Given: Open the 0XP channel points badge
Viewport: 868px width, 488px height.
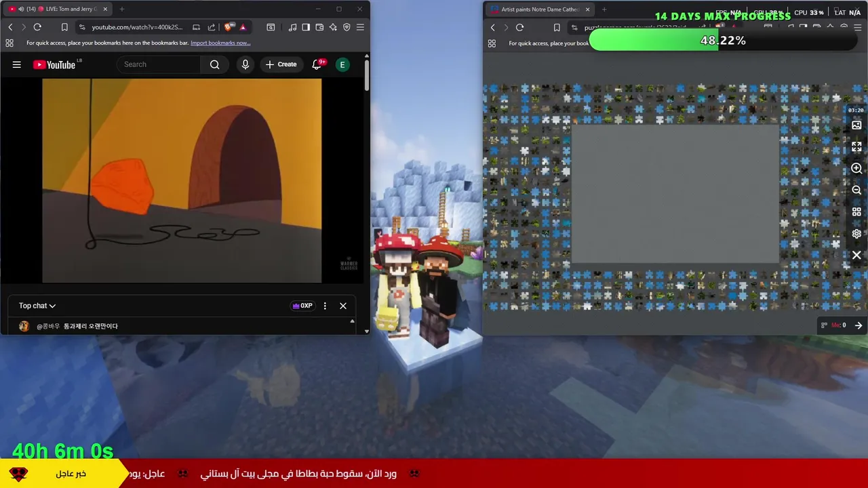Looking at the screenshot, I should 302,306.
